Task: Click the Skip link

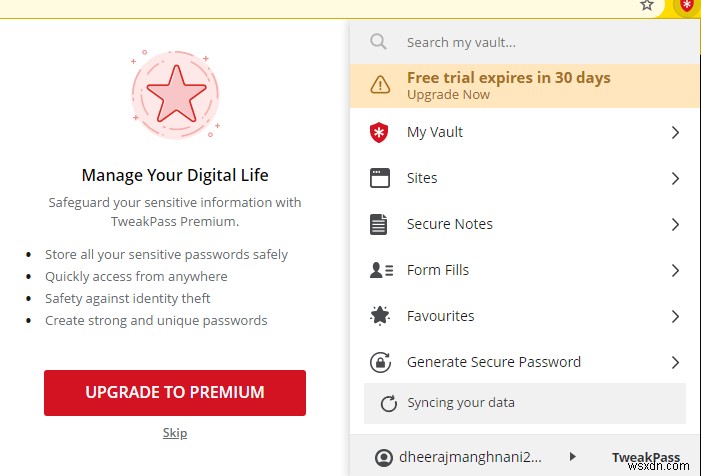Action: click(x=175, y=433)
